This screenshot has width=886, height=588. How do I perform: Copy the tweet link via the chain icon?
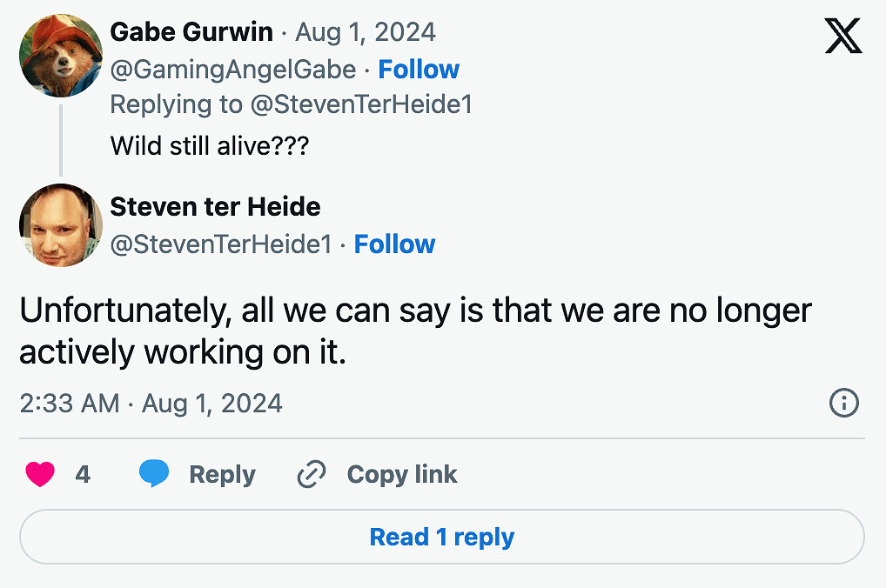click(x=311, y=474)
